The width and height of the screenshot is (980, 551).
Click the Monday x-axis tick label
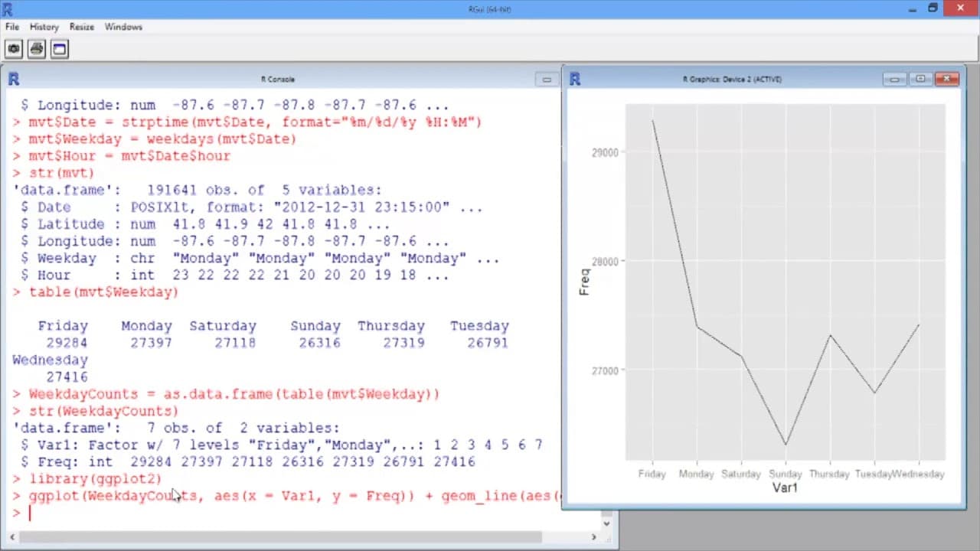tap(697, 474)
